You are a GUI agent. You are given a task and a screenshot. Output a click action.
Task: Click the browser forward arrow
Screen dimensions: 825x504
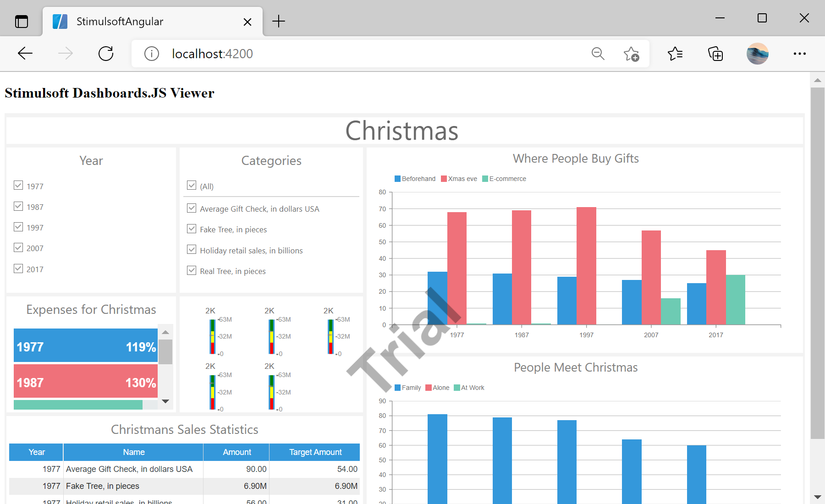click(66, 54)
